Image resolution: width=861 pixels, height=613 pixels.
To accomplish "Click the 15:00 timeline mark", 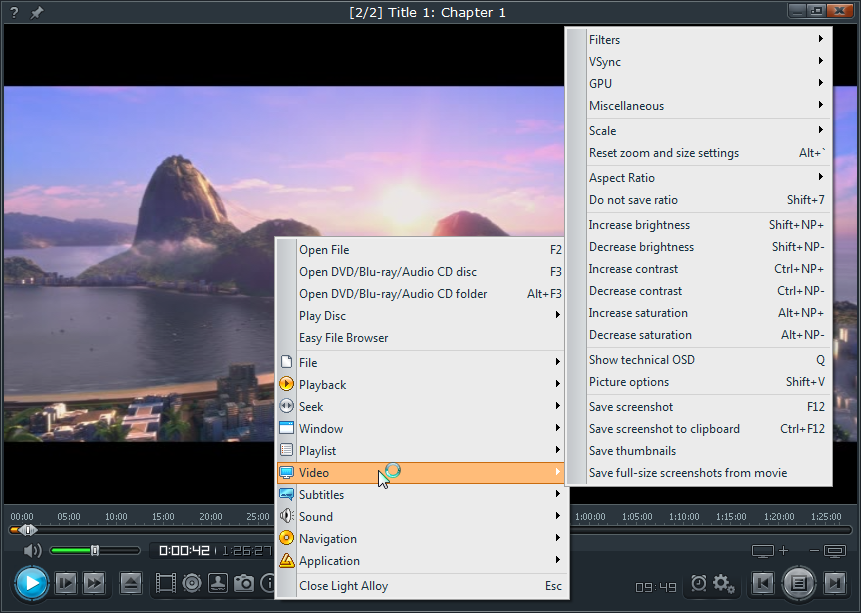I will pos(163,516).
